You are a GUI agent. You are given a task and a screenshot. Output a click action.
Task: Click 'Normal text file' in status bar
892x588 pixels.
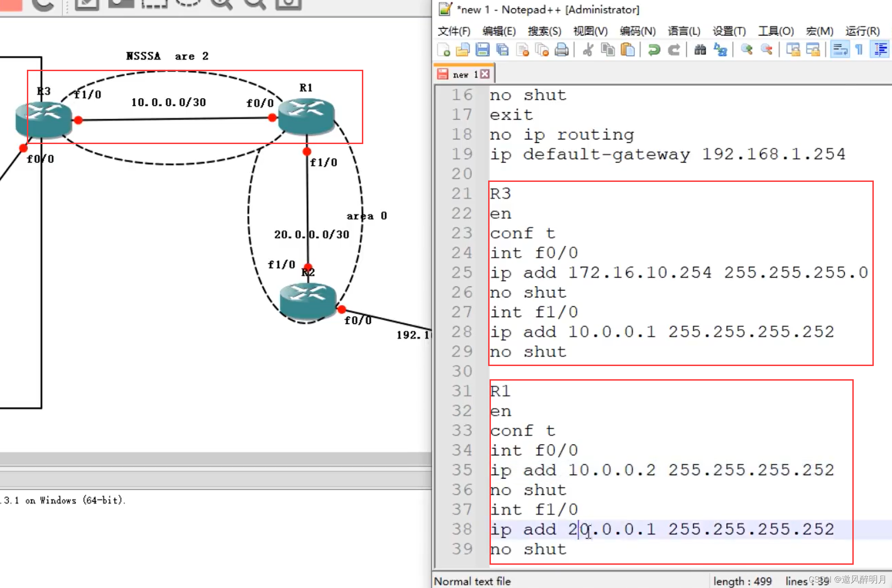click(x=472, y=581)
